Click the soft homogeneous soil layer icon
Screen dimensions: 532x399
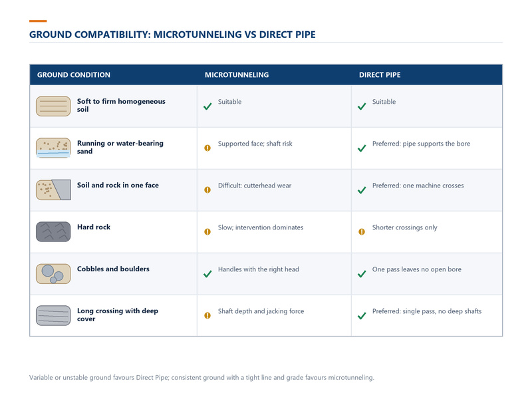53,106
